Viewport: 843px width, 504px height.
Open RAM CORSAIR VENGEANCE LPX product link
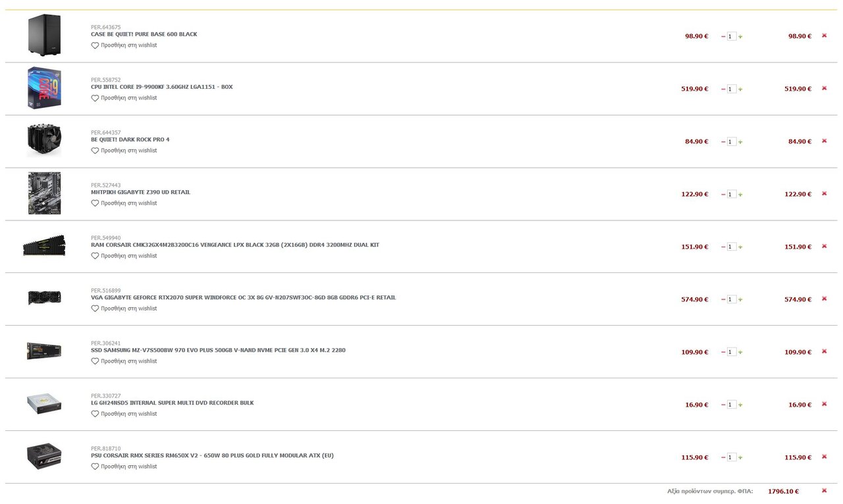coord(235,245)
